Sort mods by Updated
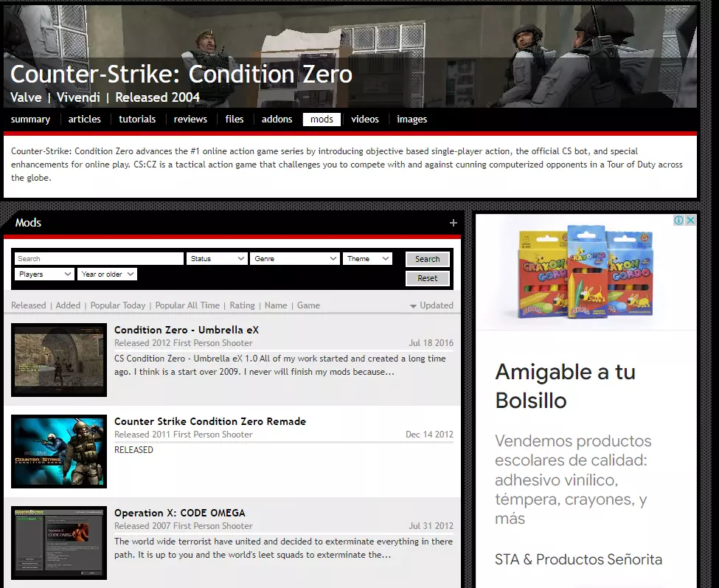The image size is (719, 588). pyautogui.click(x=437, y=305)
